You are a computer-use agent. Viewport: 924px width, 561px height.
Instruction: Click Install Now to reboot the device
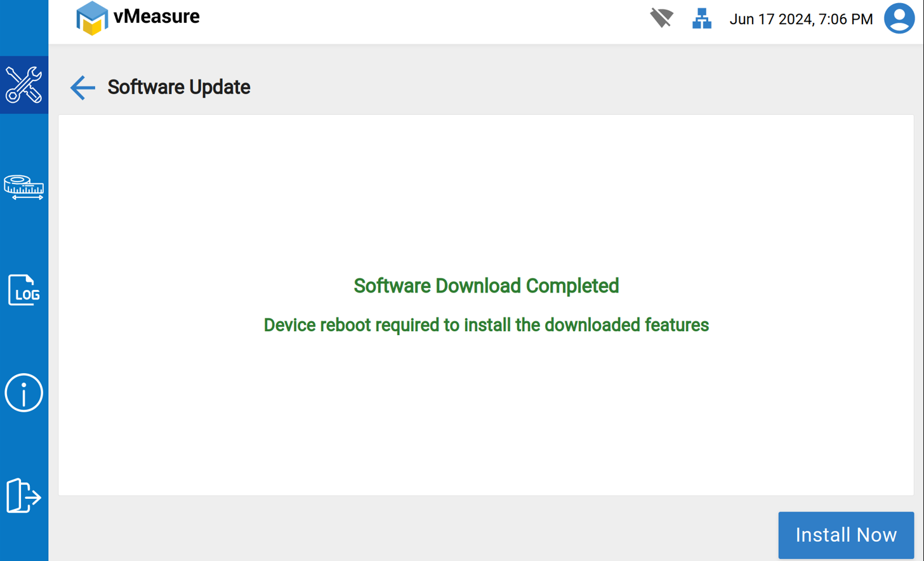coord(845,534)
